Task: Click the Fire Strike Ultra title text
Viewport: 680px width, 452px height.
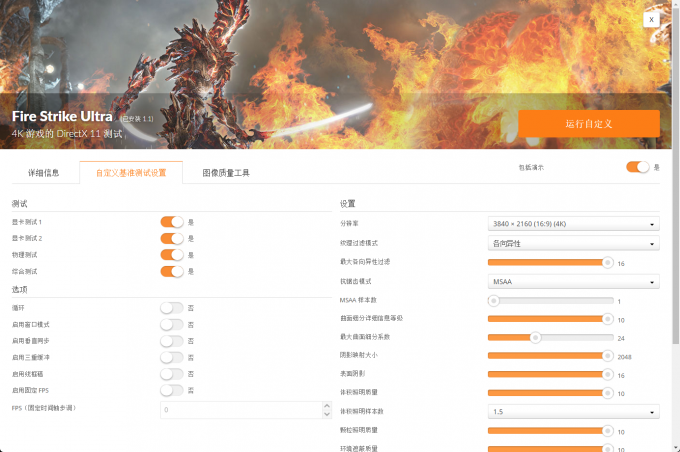Action: (x=62, y=116)
